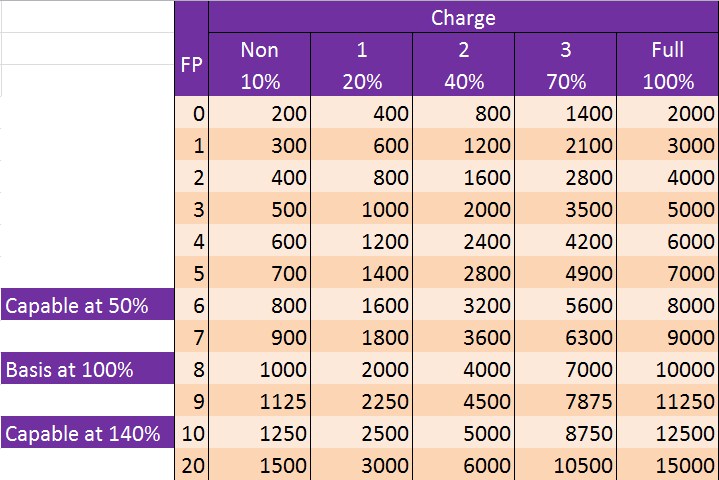Click the empty cell above Capable at 50%

click(x=87, y=274)
